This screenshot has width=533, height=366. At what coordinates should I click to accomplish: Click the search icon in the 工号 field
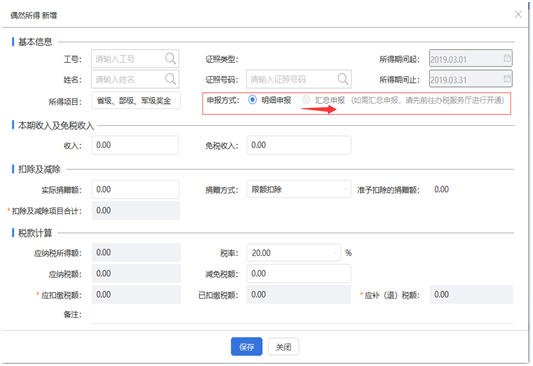[x=170, y=59]
